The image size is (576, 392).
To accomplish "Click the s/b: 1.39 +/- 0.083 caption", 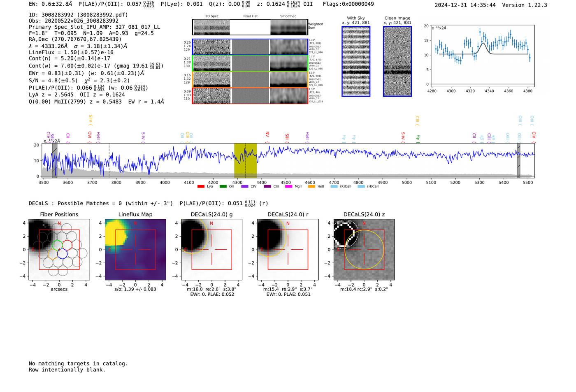I will [x=135, y=289].
